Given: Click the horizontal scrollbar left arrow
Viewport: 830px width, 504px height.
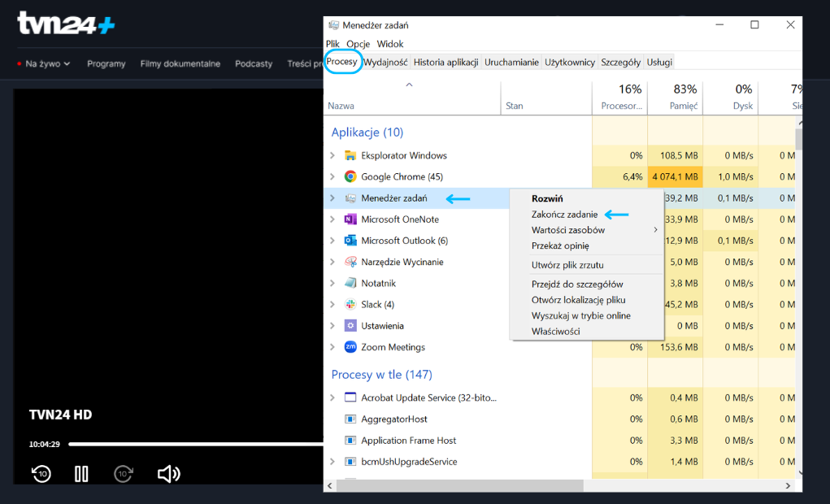Looking at the screenshot, I should 330,485.
